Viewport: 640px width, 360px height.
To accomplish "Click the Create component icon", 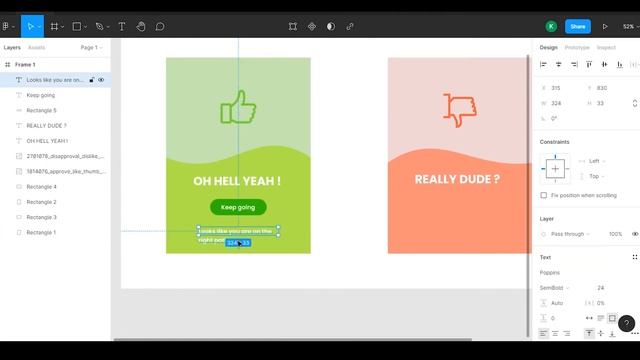I will [x=312, y=27].
